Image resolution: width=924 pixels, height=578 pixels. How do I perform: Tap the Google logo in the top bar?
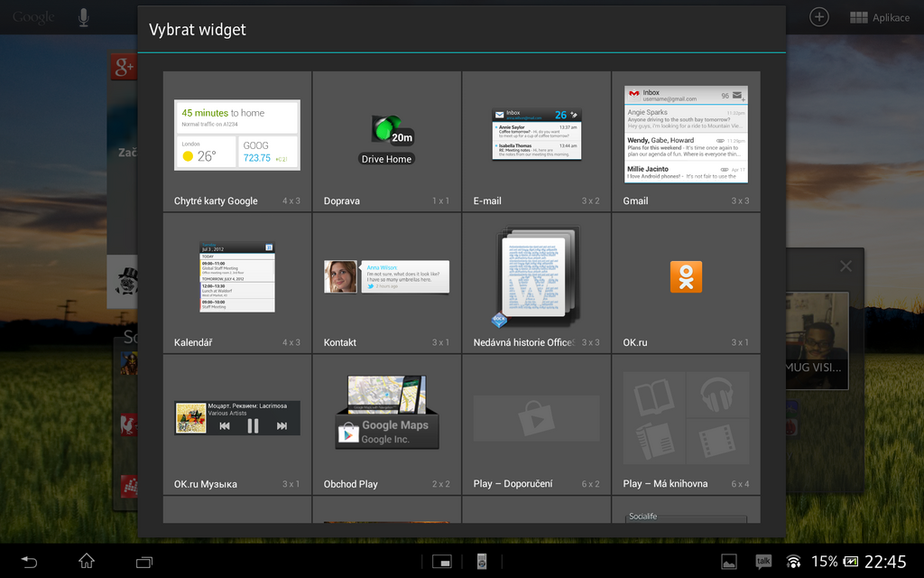(x=32, y=15)
